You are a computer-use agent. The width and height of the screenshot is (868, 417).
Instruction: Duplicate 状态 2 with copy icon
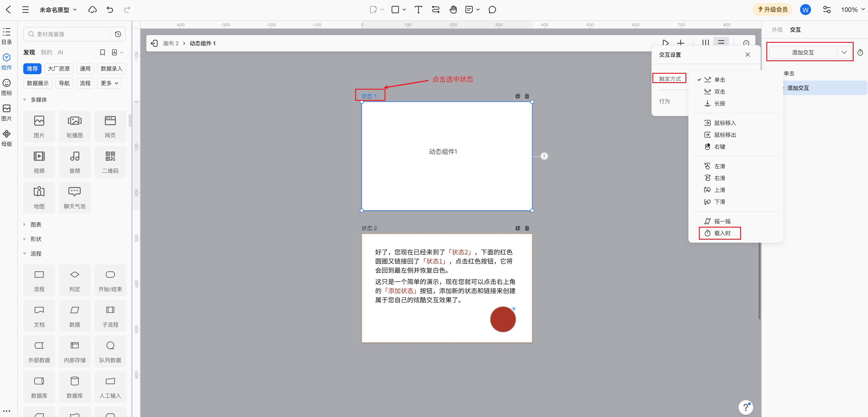(518, 228)
